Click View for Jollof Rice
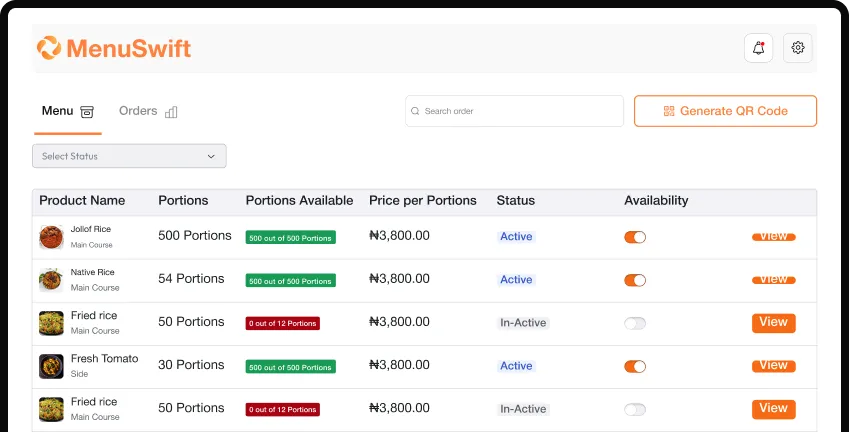The height and width of the screenshot is (432, 849). pyautogui.click(x=774, y=237)
